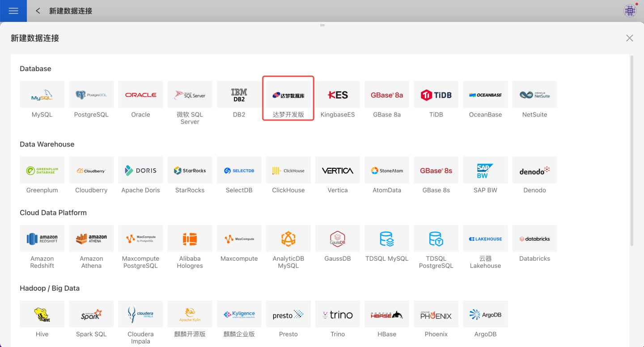Pick the IBM DB2 connector
The width and height of the screenshot is (644, 347).
point(239,95)
